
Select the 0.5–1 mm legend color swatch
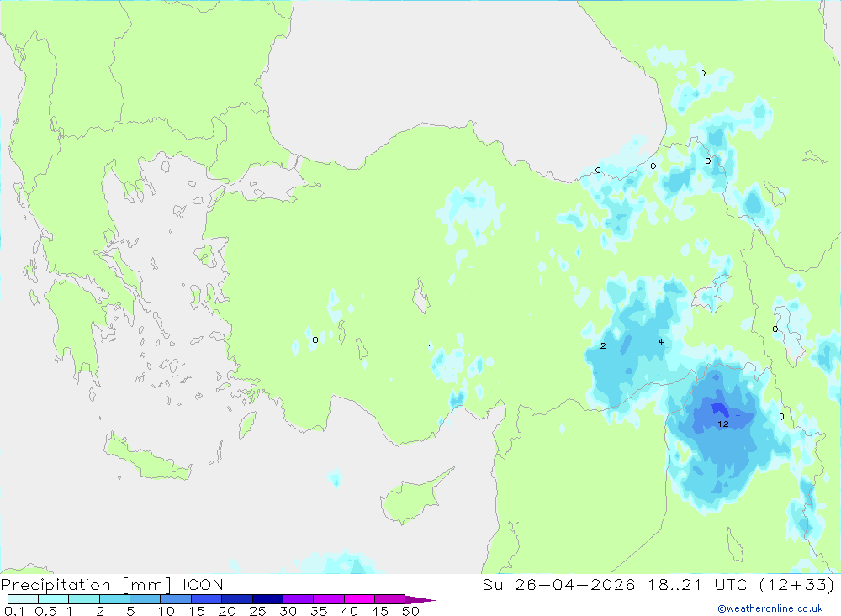pos(53,599)
